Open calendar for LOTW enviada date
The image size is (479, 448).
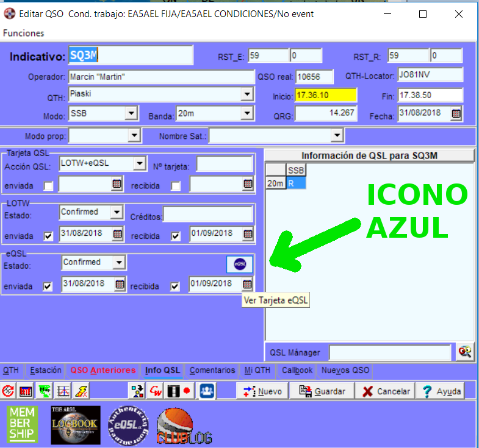[118, 234]
